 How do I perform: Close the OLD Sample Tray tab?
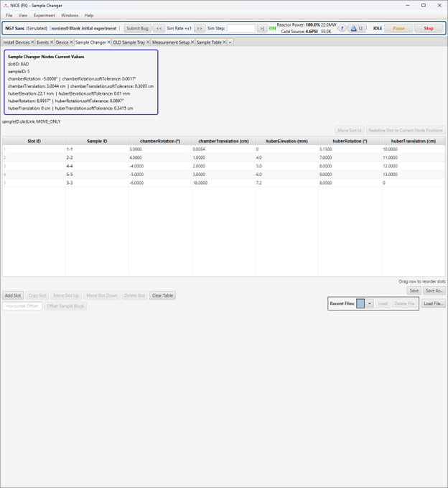(147, 42)
